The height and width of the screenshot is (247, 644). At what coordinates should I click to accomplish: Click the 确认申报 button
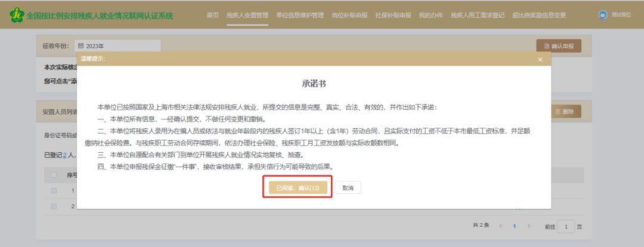[x=559, y=46]
